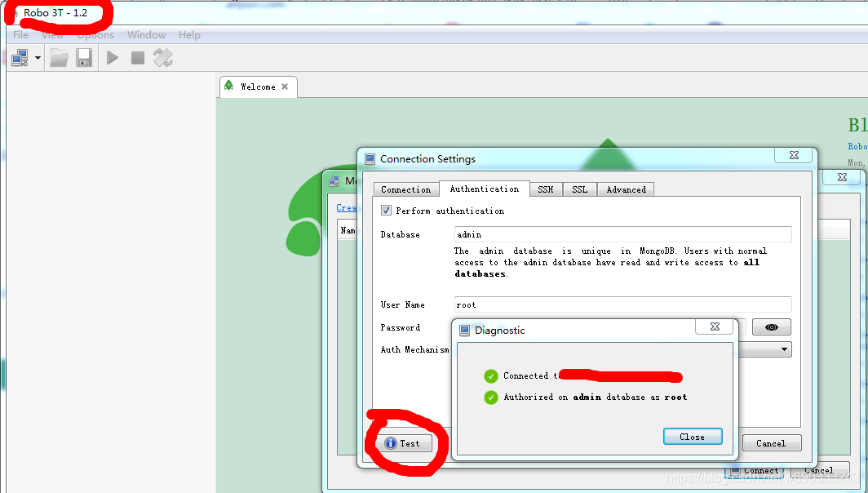Screen dimensions: 868x493
Task: Click the execute play toolbar icon
Action: [x=113, y=58]
